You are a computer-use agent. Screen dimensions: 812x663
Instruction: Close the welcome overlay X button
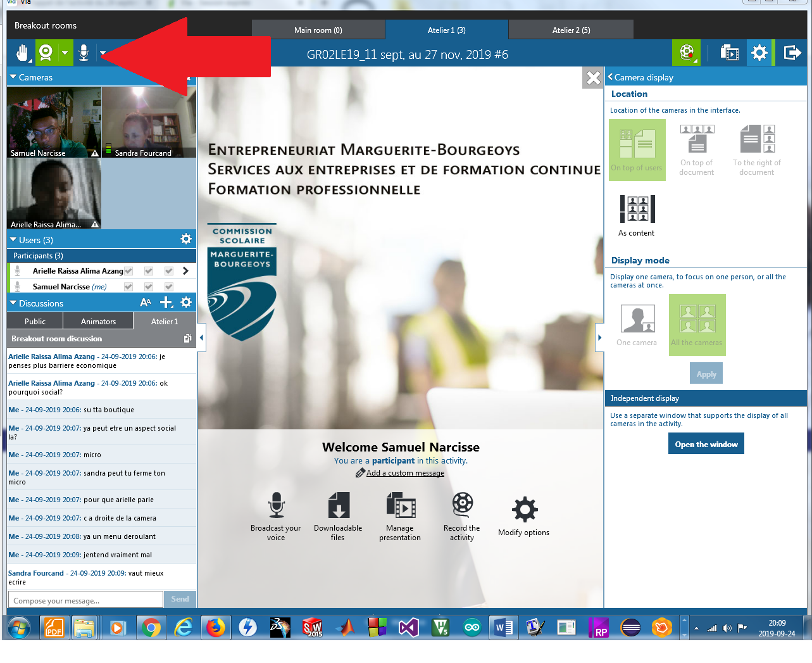coord(593,78)
